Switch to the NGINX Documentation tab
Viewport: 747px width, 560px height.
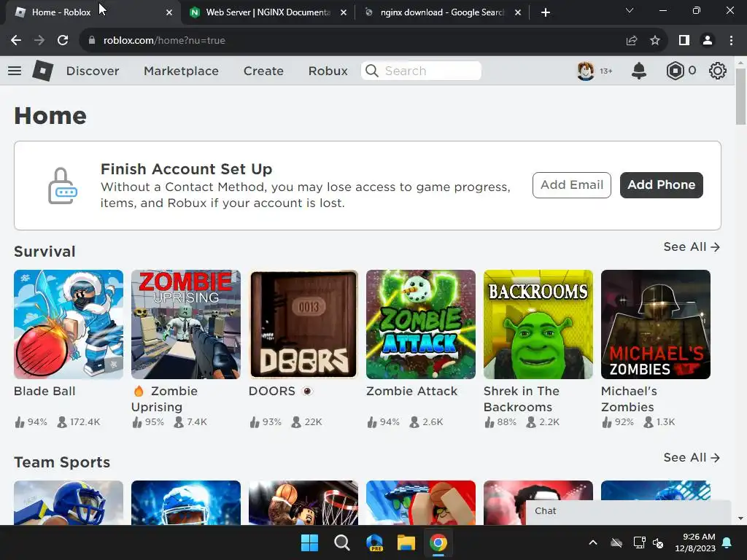268,13
